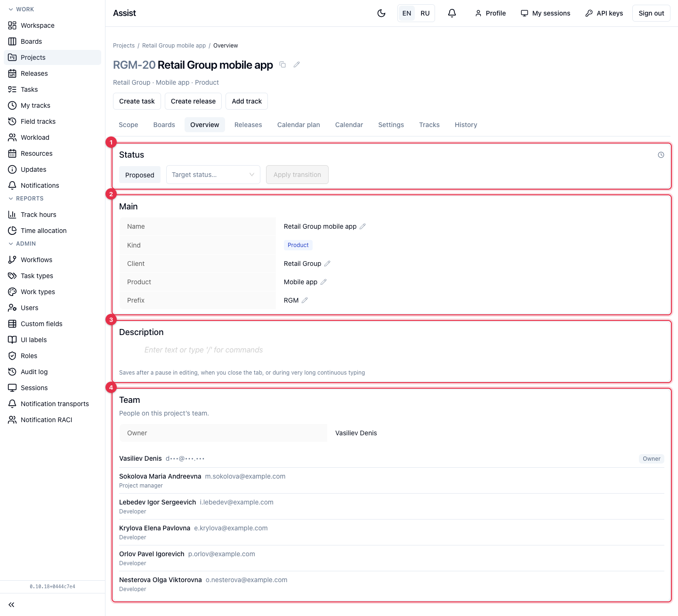Viewport: 678px width, 616px height.
Task: Copy project title icon
Action: coord(282,64)
